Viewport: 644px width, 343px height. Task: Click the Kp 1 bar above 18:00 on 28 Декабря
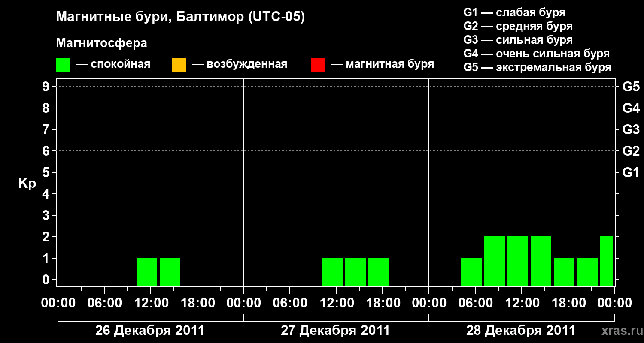coord(564,272)
